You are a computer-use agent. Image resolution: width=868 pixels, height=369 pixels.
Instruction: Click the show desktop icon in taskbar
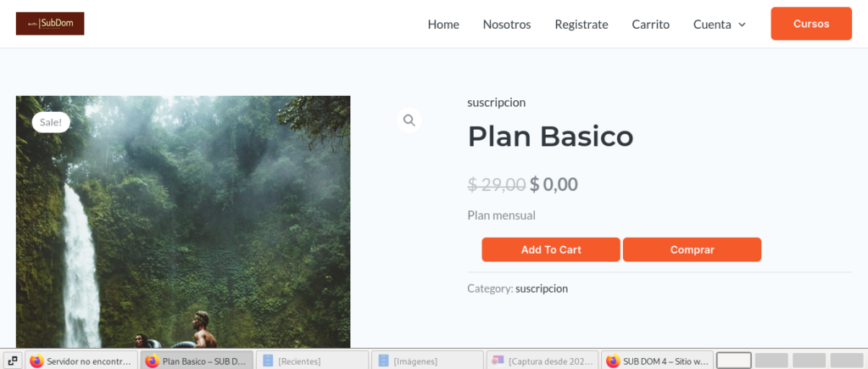click(x=13, y=361)
